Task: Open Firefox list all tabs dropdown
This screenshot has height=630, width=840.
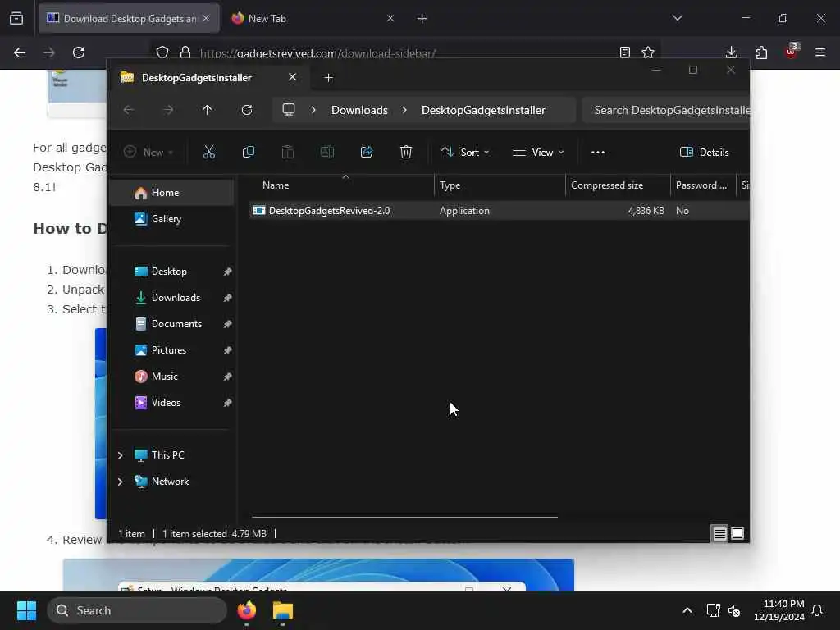Action: (678, 18)
